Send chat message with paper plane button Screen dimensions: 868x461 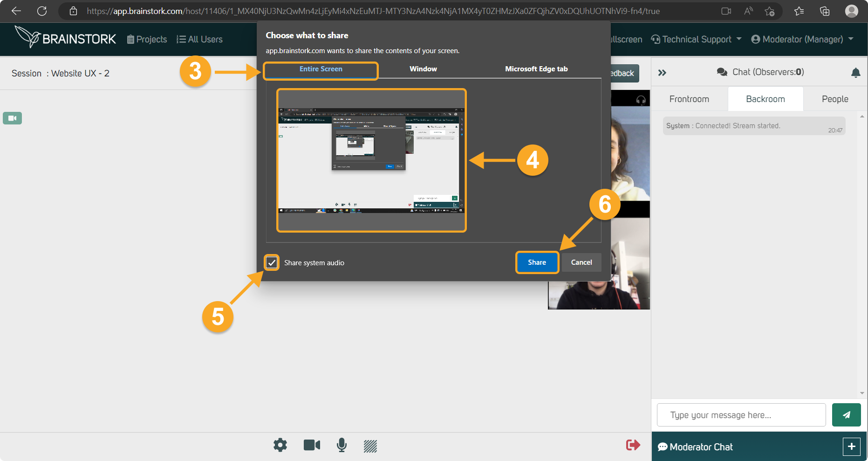pyautogui.click(x=846, y=415)
